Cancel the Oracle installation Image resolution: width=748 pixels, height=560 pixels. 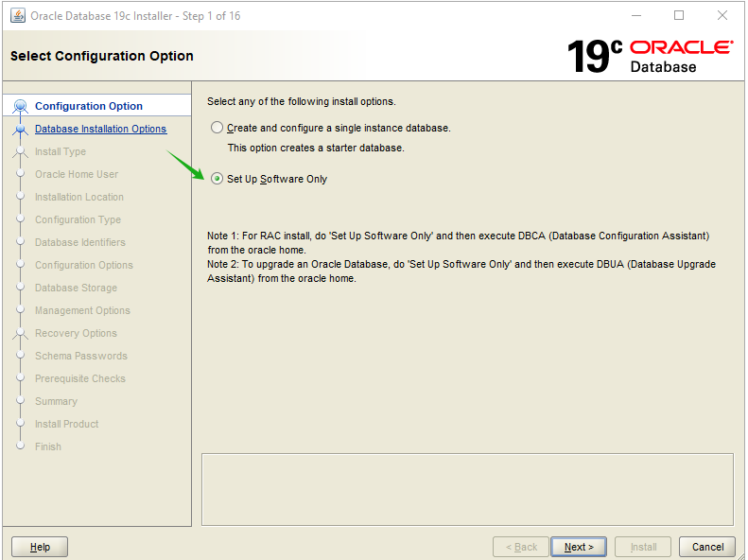pyautogui.click(x=707, y=547)
